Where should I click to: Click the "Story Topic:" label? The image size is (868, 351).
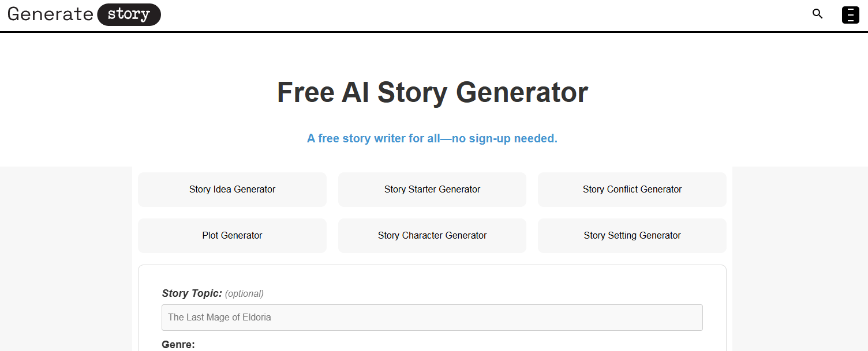click(x=191, y=293)
